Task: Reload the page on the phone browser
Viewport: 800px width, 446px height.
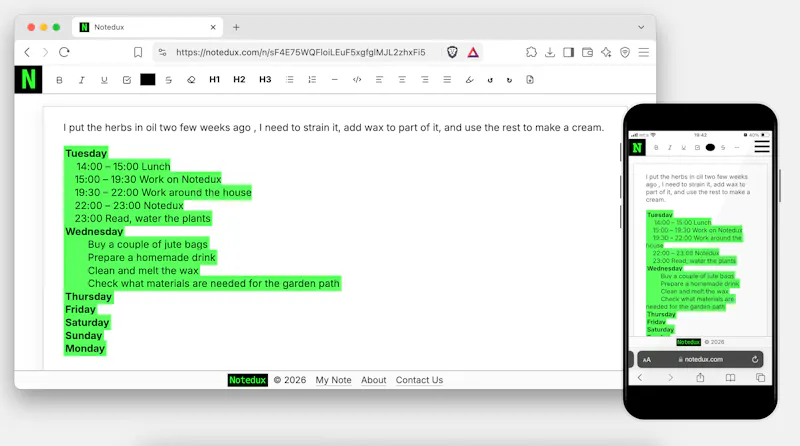Action: tap(755, 359)
